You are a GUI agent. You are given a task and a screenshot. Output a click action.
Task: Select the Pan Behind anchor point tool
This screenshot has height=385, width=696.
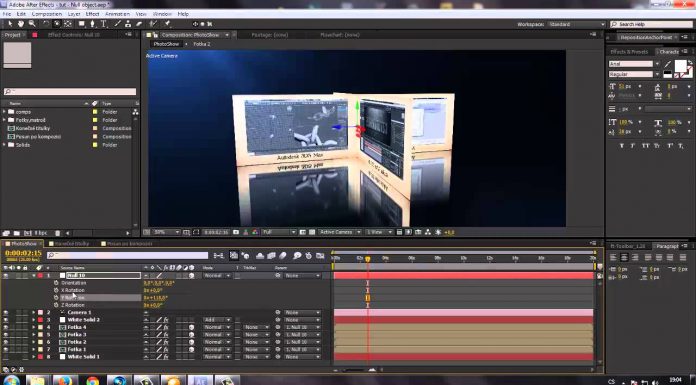(68, 24)
